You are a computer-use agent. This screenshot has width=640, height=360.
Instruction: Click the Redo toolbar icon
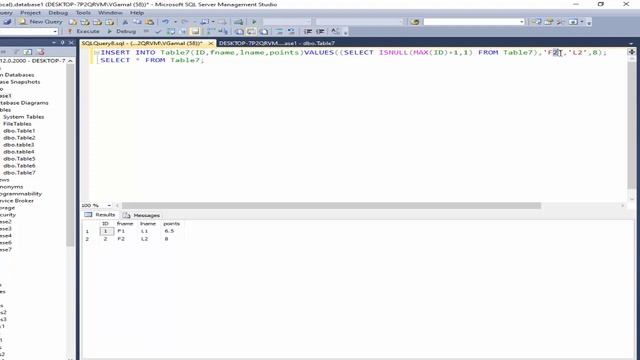(x=184, y=22)
